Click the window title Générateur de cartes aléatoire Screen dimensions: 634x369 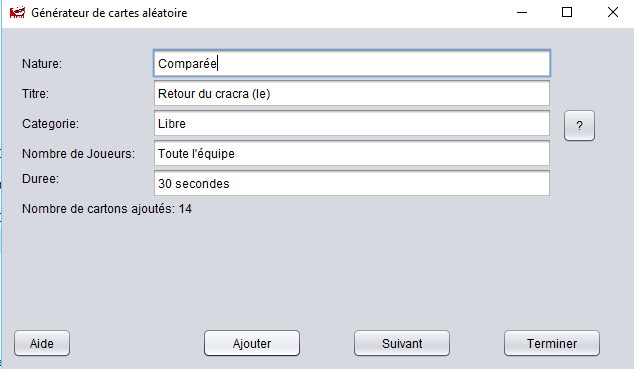pos(109,13)
